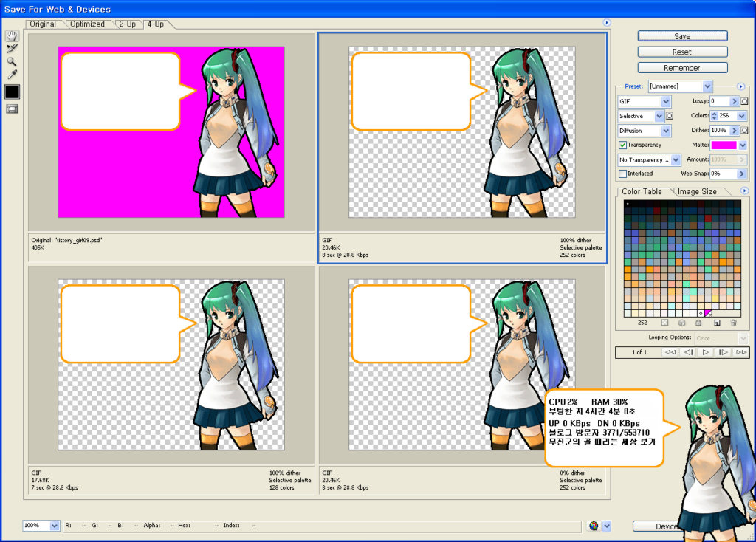Click the Lossy channel mask button
This screenshot has width=756, height=542.
click(744, 101)
